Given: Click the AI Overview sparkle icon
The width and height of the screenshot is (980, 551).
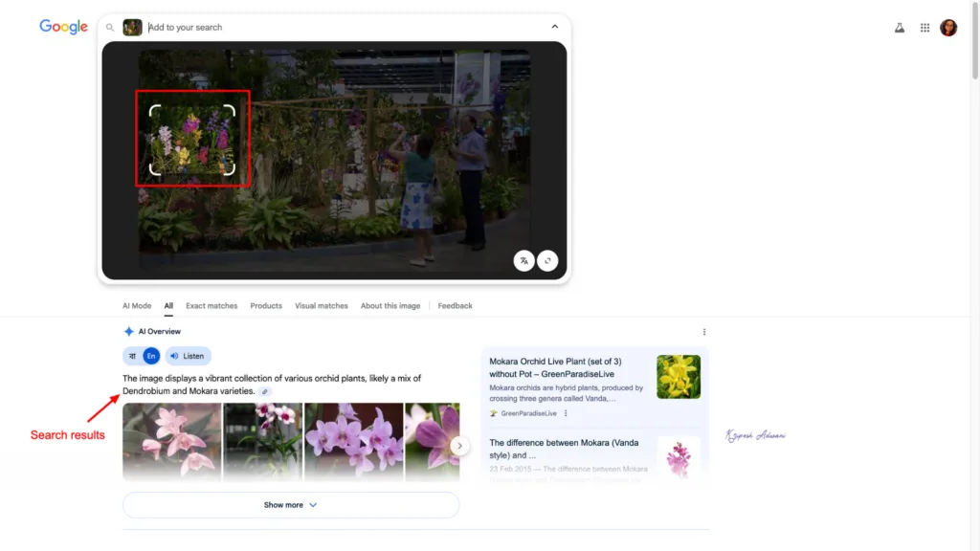Looking at the screenshot, I should click(128, 331).
